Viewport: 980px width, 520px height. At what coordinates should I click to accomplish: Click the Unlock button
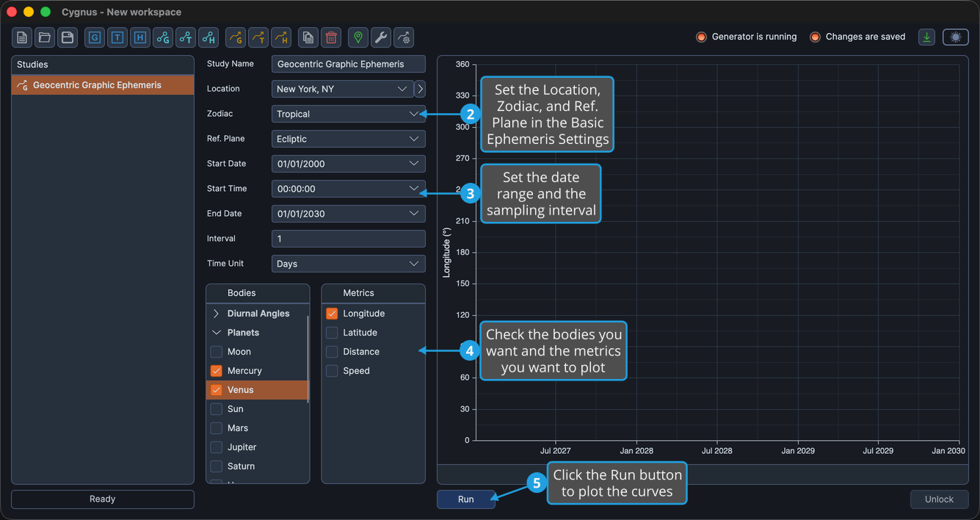[x=939, y=499]
